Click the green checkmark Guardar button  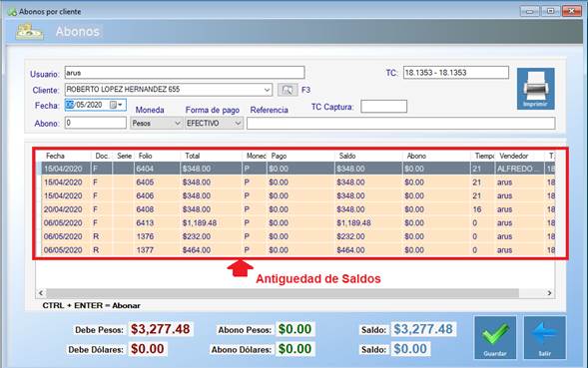coord(495,338)
